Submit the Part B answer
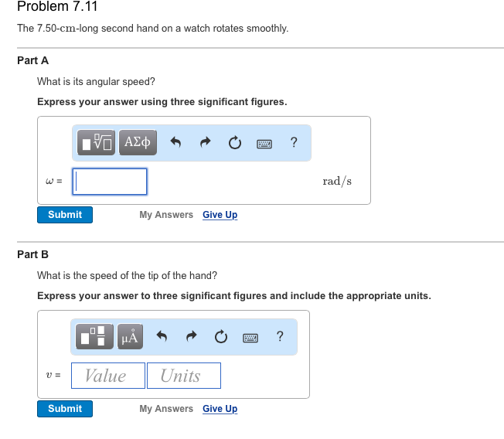Viewport: 504px width, 439px height. tap(65, 409)
